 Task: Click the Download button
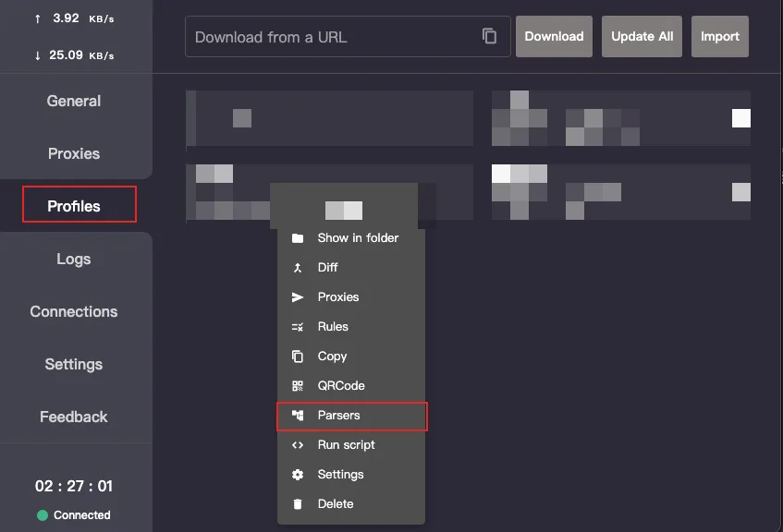coord(554,36)
